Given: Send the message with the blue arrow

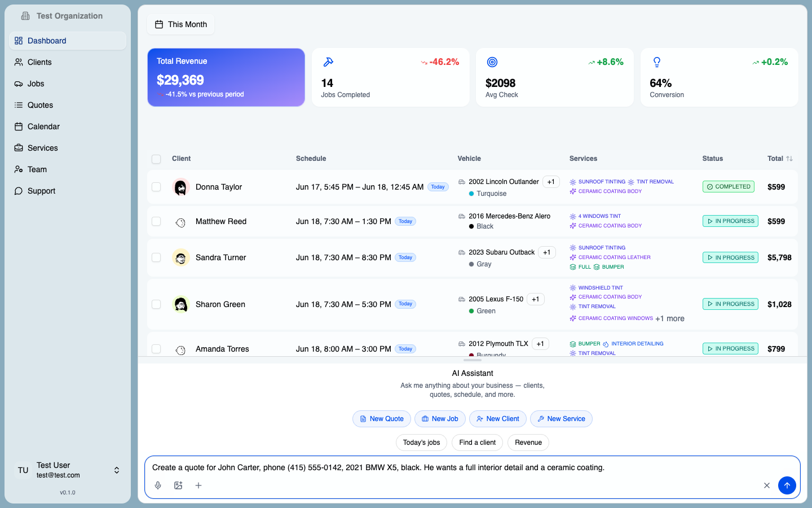Looking at the screenshot, I should (x=787, y=485).
